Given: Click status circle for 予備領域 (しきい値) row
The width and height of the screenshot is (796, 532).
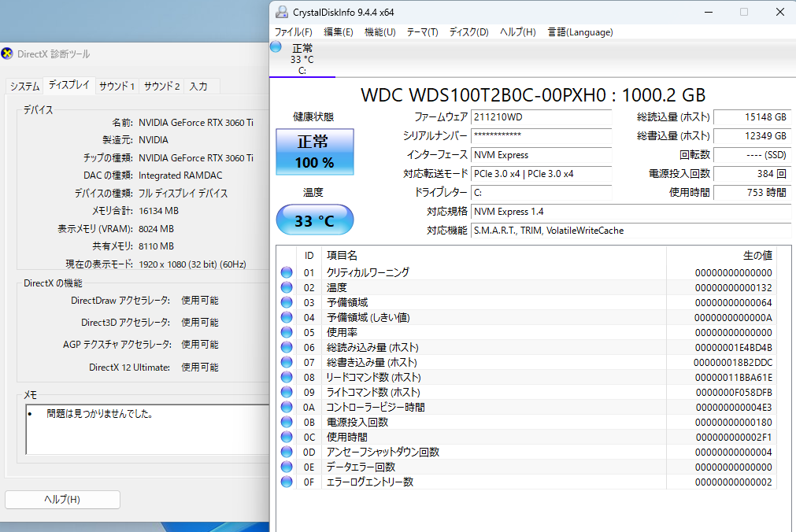Looking at the screenshot, I should click(287, 317).
